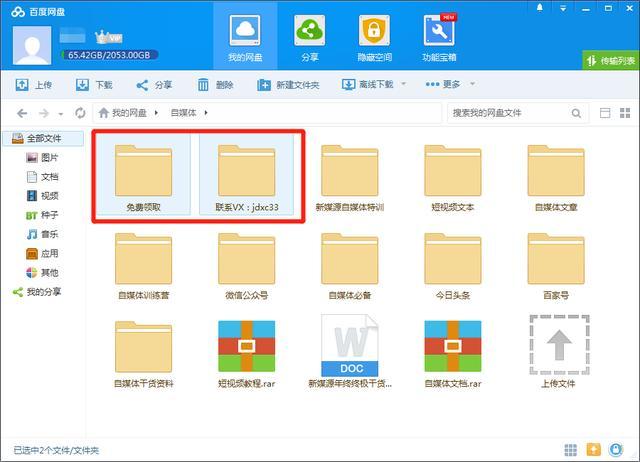This screenshot has width=640, height=462.
Task: Expand the 更多 dropdown arrow
Action: click(473, 84)
